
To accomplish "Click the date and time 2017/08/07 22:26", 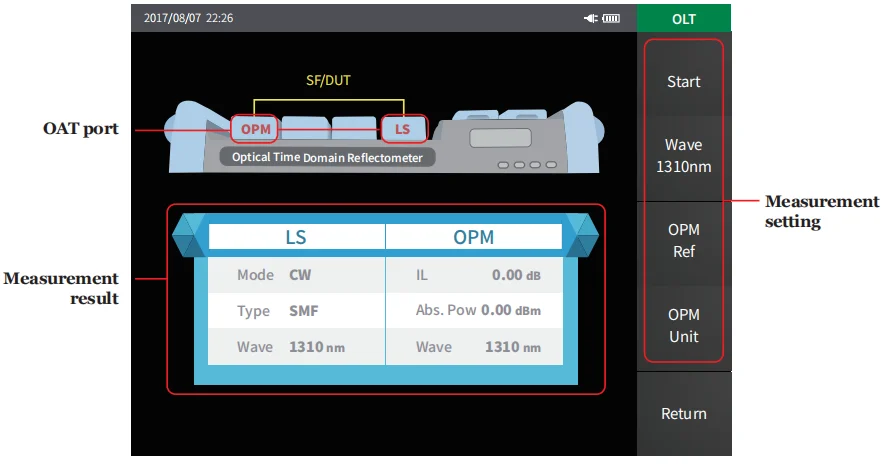I will click(x=188, y=18).
